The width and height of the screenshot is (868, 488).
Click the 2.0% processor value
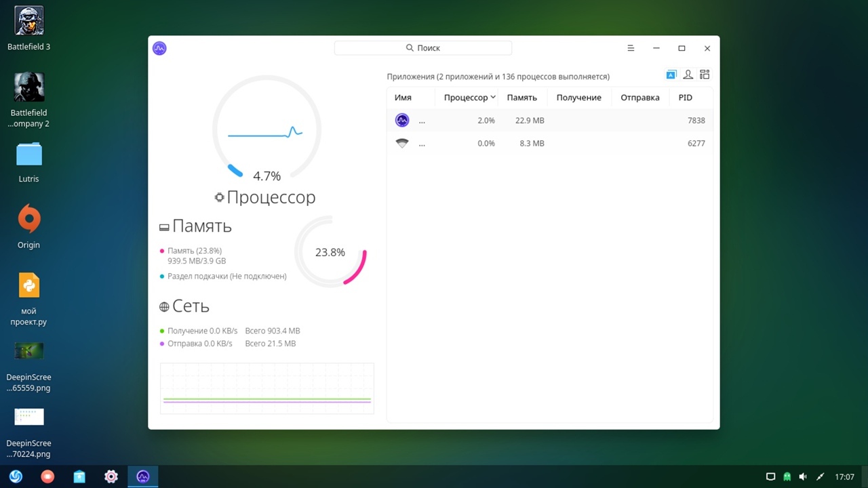click(x=486, y=121)
